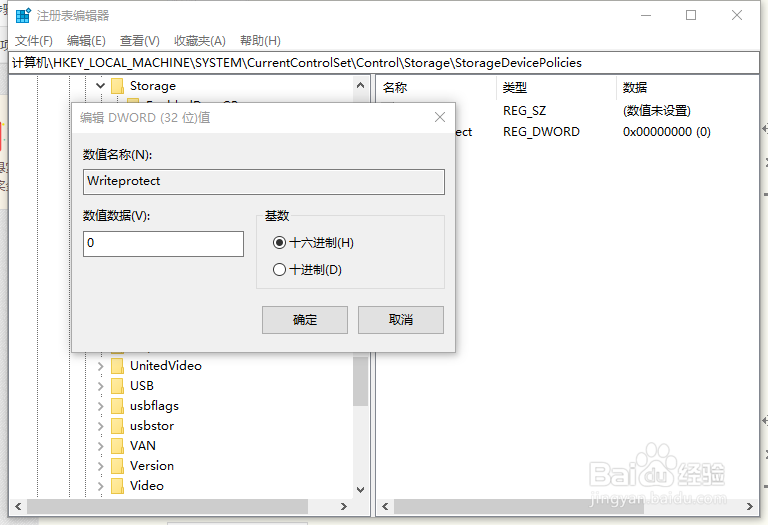Expand the Version tree node
Viewport: 768px width, 525px height.
click(x=100, y=466)
